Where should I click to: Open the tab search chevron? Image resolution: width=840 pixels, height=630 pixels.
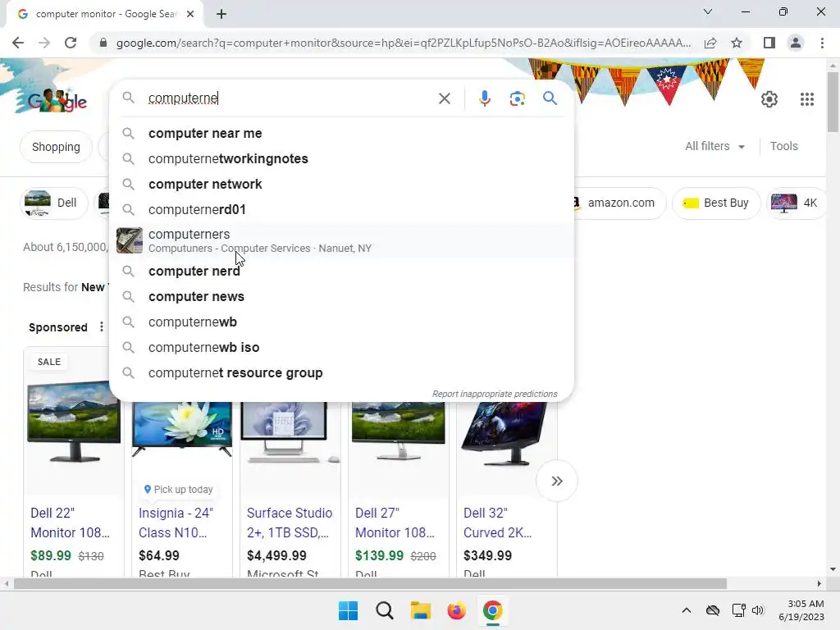coord(708,11)
